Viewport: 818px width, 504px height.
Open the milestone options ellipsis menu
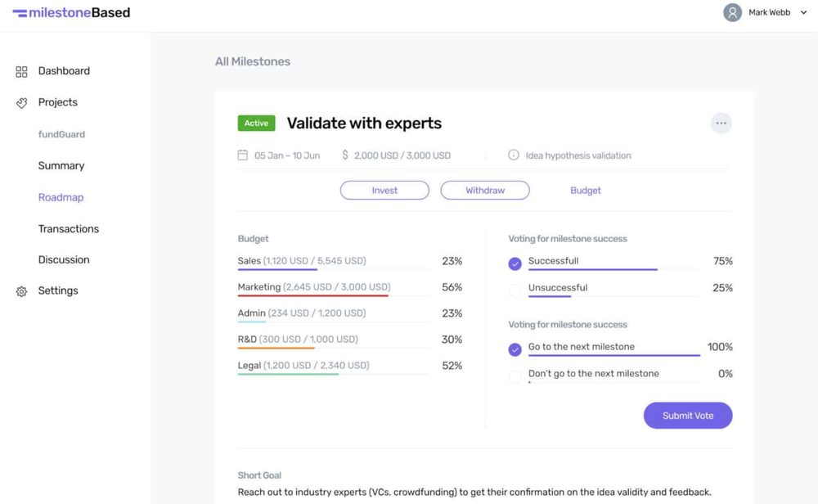pos(721,123)
